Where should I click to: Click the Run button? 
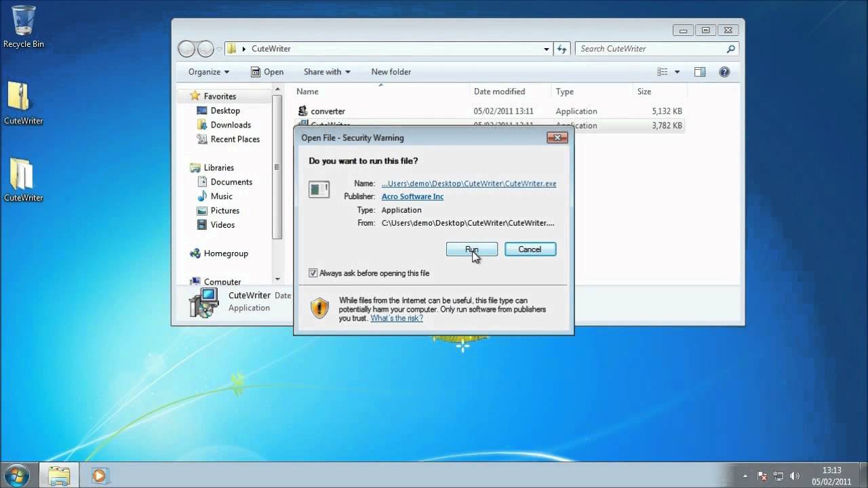(x=472, y=249)
